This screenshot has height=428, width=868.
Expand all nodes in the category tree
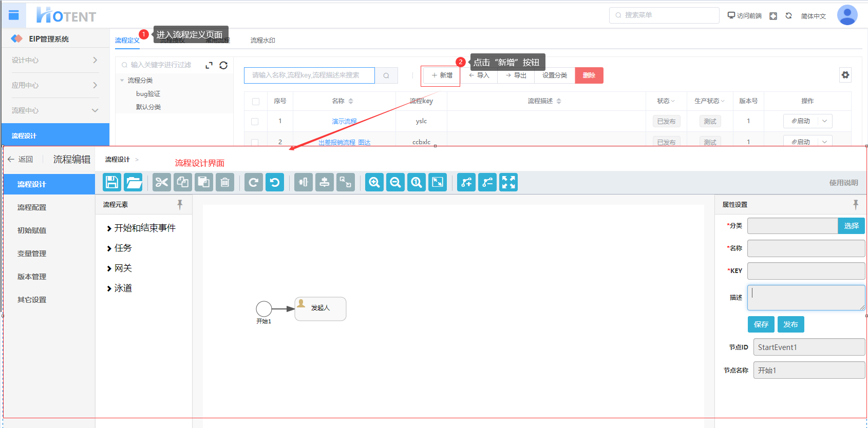[x=209, y=65]
